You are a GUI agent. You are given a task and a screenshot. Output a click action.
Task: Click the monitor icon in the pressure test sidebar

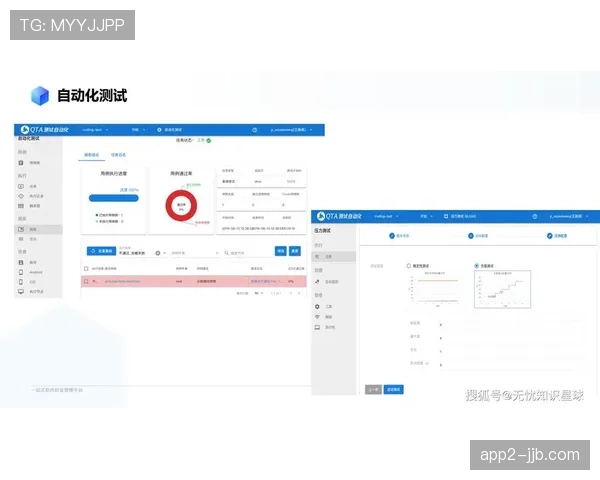[319, 327]
